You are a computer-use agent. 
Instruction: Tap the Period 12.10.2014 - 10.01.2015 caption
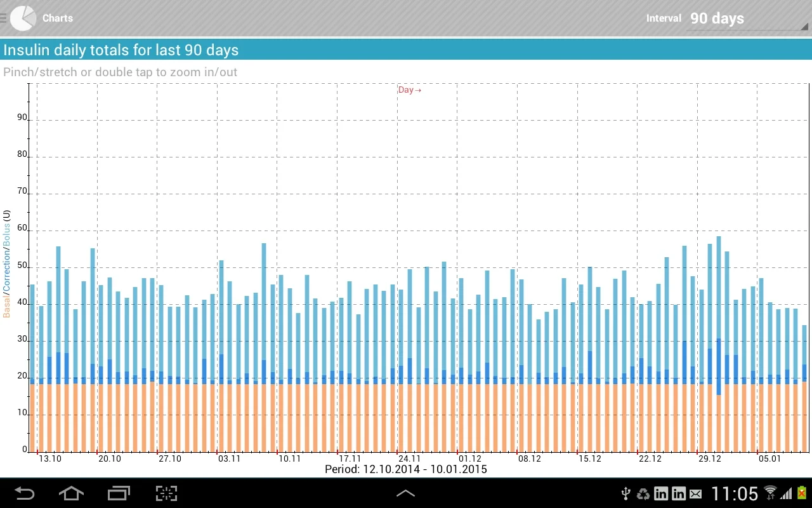click(x=406, y=469)
